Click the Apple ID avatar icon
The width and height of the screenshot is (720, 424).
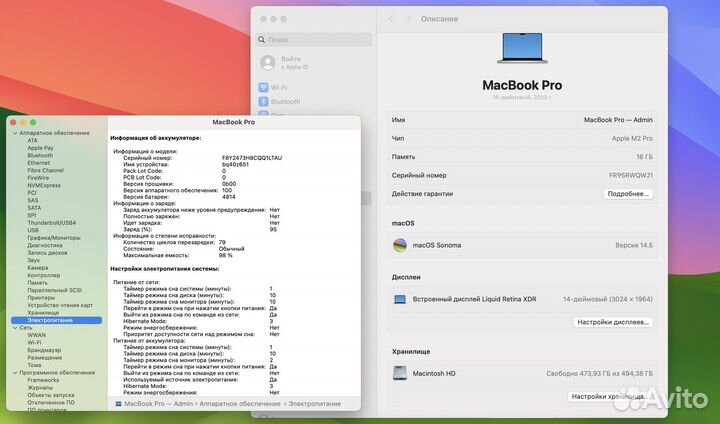click(x=268, y=62)
